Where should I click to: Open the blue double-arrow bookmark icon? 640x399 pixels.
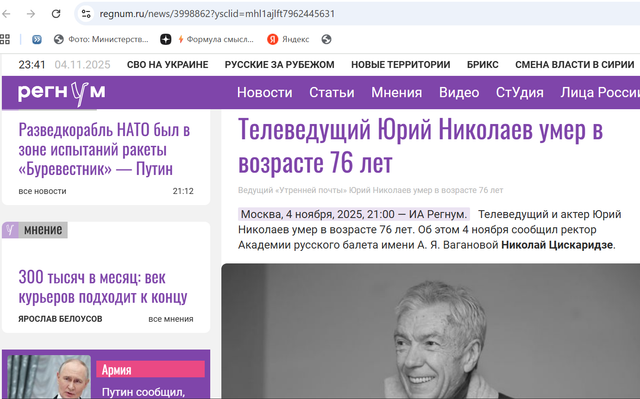click(37, 39)
